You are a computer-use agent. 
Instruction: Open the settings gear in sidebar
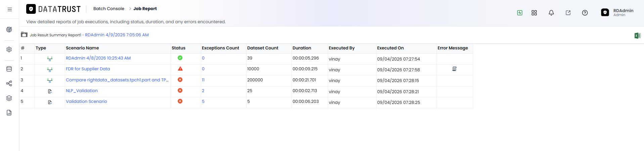tap(9, 49)
